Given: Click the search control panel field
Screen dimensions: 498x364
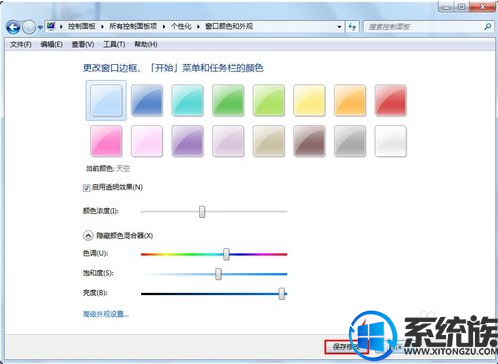Looking at the screenshot, I should (423, 27).
